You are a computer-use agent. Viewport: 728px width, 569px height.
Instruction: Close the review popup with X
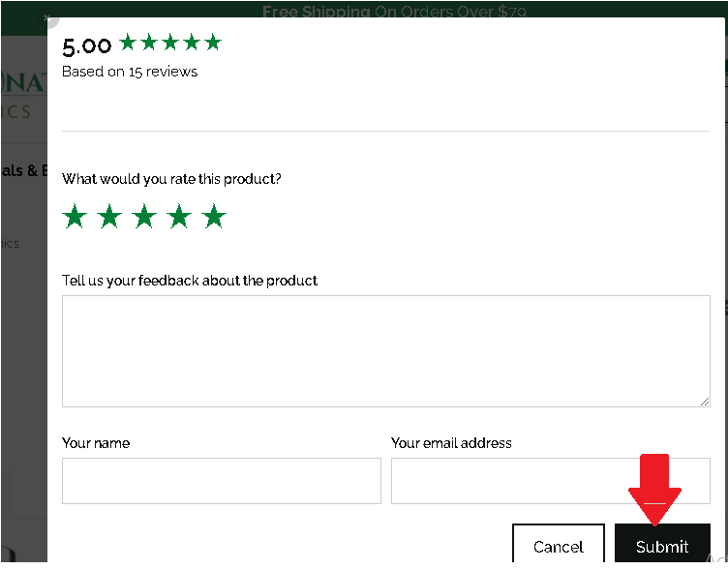tap(47, 18)
